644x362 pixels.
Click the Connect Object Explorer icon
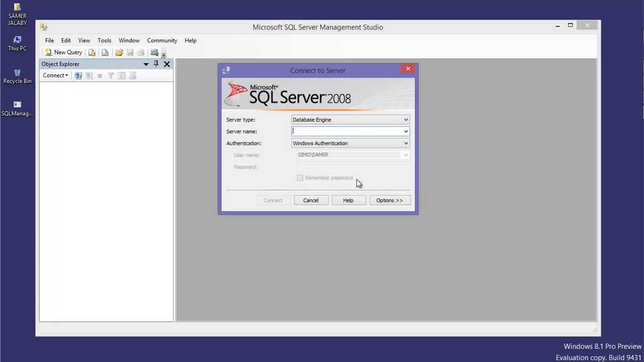point(78,75)
